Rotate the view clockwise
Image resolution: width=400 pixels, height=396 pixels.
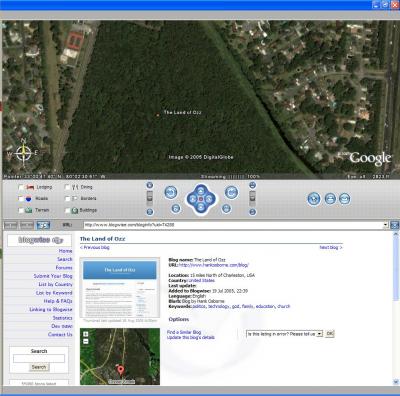click(231, 192)
